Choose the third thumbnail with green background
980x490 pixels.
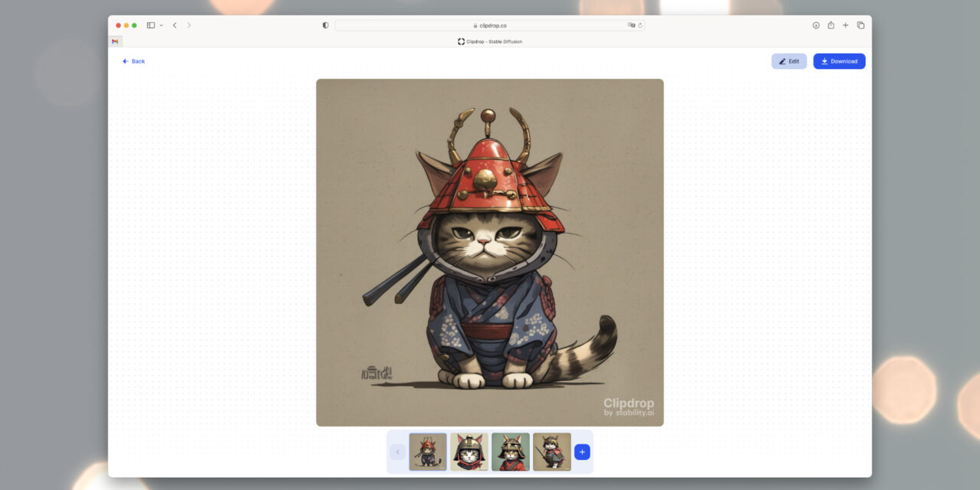pos(511,452)
